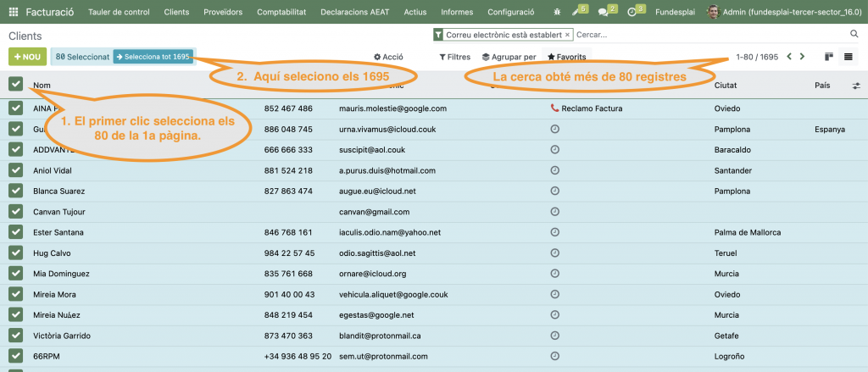Switch to kanban view
Viewport: 868px width, 372px height.
pyautogui.click(x=828, y=57)
